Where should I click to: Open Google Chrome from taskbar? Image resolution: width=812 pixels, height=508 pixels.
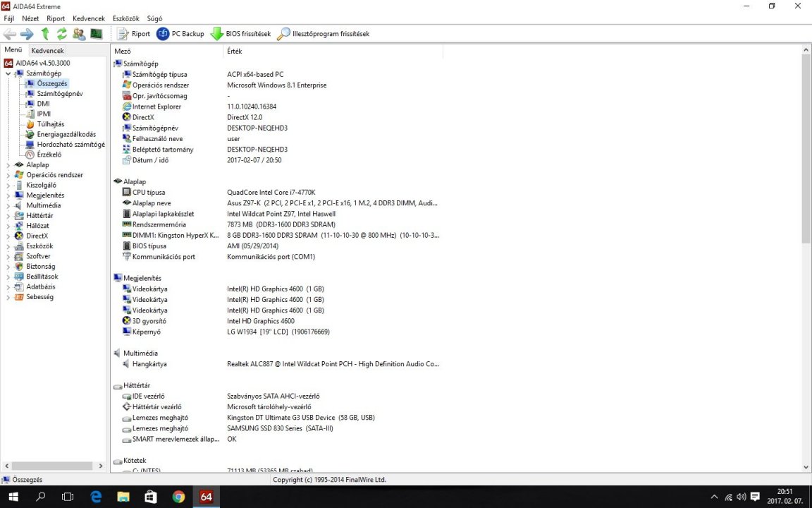pyautogui.click(x=178, y=497)
